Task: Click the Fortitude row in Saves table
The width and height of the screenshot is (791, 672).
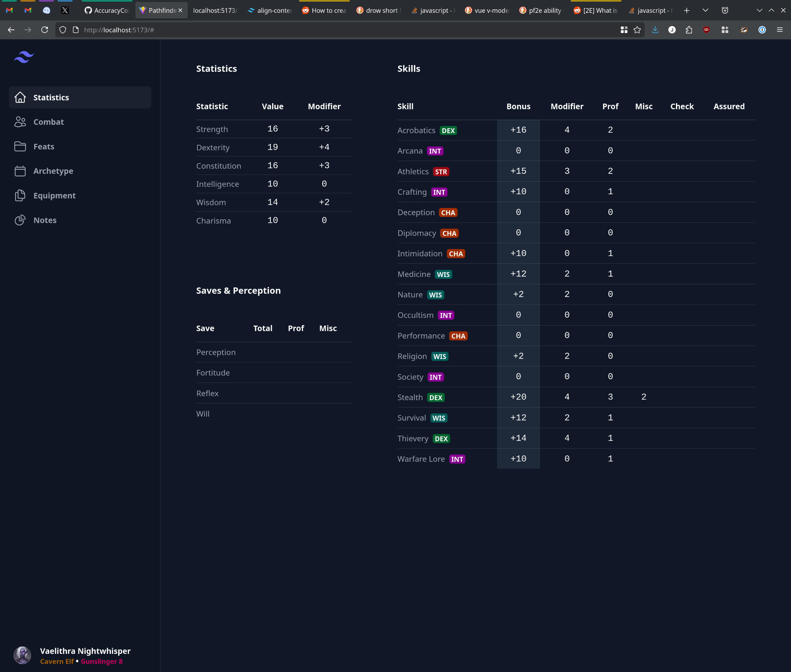Action: [274, 373]
